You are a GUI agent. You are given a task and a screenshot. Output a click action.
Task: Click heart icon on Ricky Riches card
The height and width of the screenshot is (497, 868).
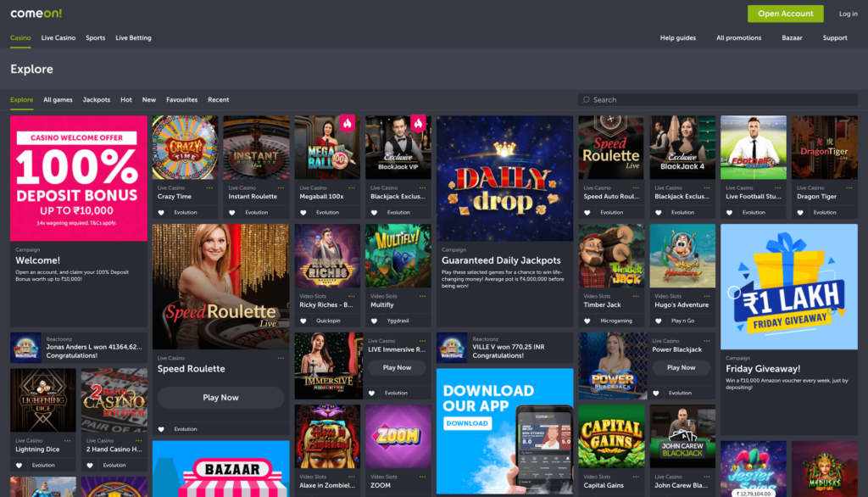click(303, 321)
